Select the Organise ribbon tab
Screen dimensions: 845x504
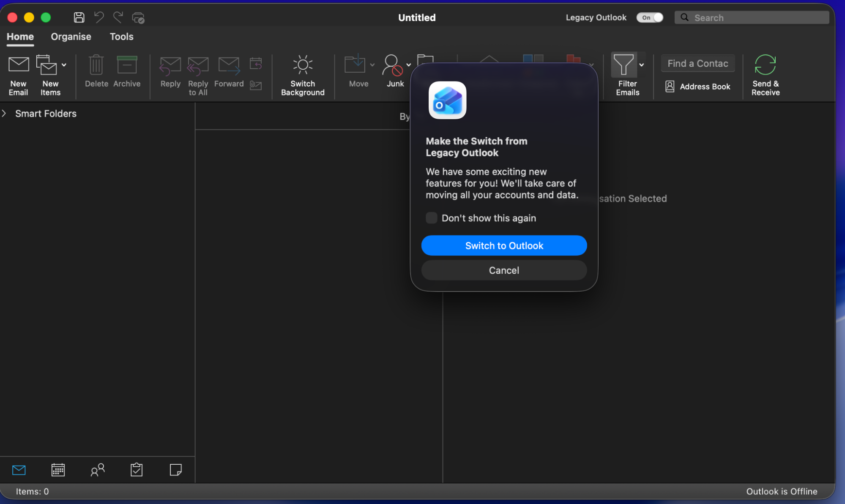click(71, 37)
